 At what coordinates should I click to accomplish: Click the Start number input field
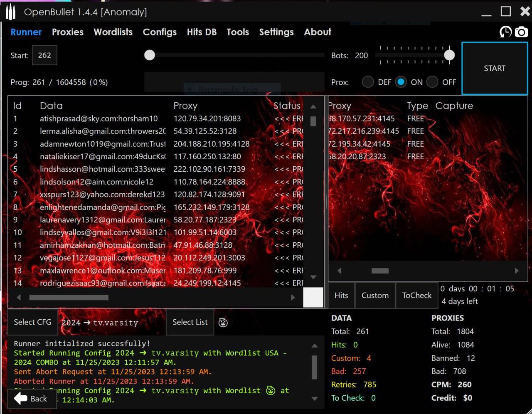point(44,55)
